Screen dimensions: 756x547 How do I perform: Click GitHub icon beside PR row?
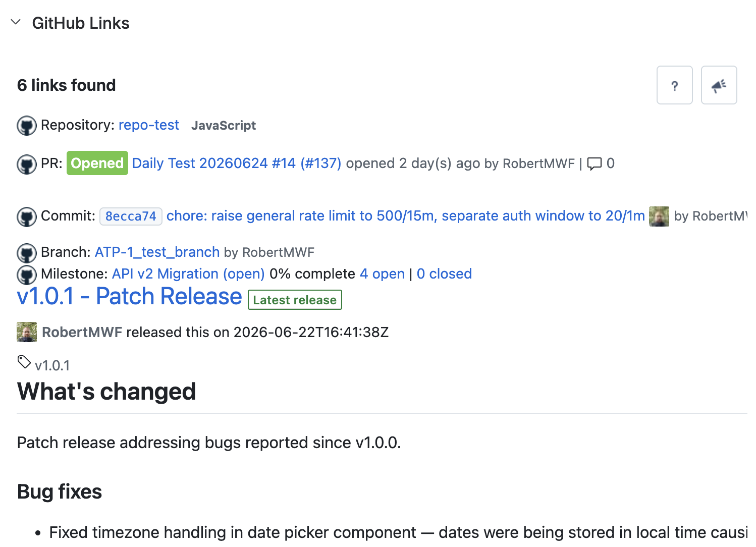tap(27, 164)
